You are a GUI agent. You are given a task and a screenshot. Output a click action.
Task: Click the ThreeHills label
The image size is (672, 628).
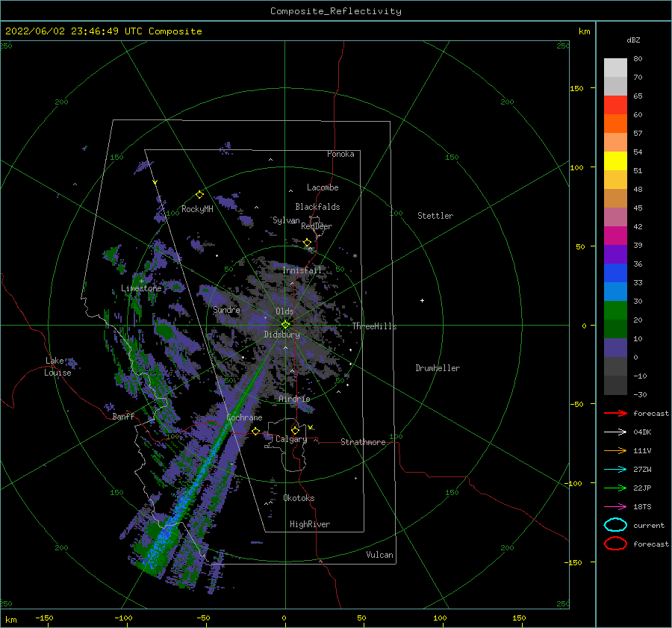[x=374, y=326]
